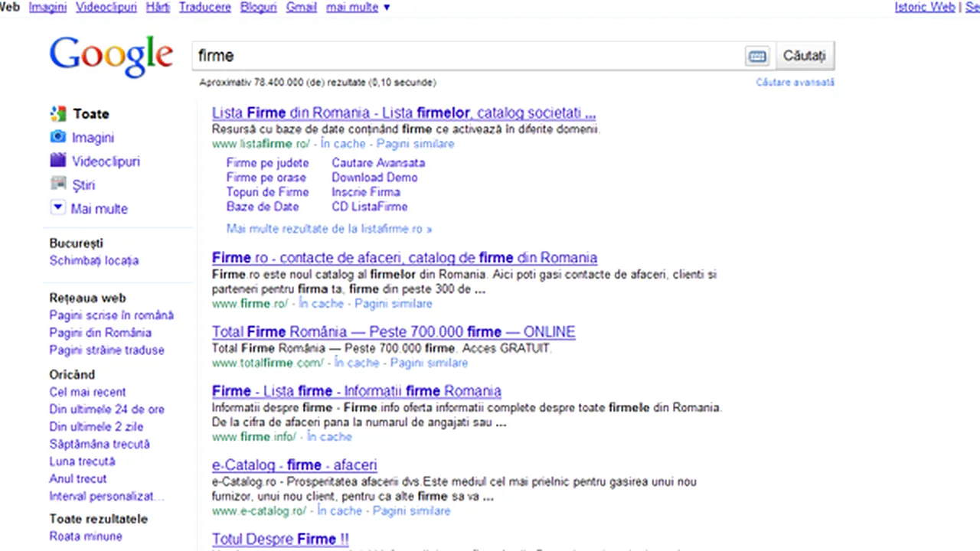Filter by Pagini străine traduse
This screenshot has width=980, height=551.
(x=107, y=350)
